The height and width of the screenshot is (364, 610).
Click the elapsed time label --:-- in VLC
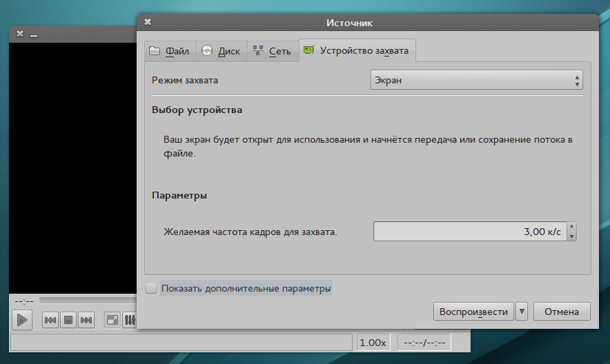(x=24, y=301)
